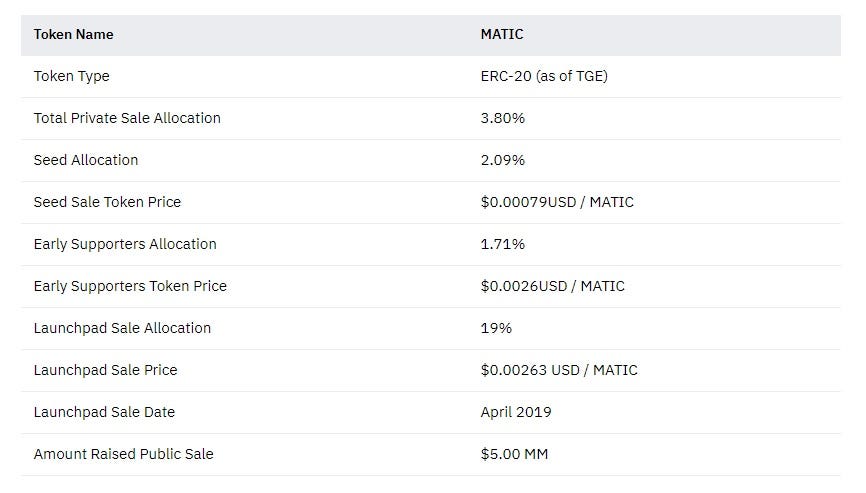Select Launchpad Sale Allocation label
This screenshot has height=493, width=866.
click(x=122, y=328)
